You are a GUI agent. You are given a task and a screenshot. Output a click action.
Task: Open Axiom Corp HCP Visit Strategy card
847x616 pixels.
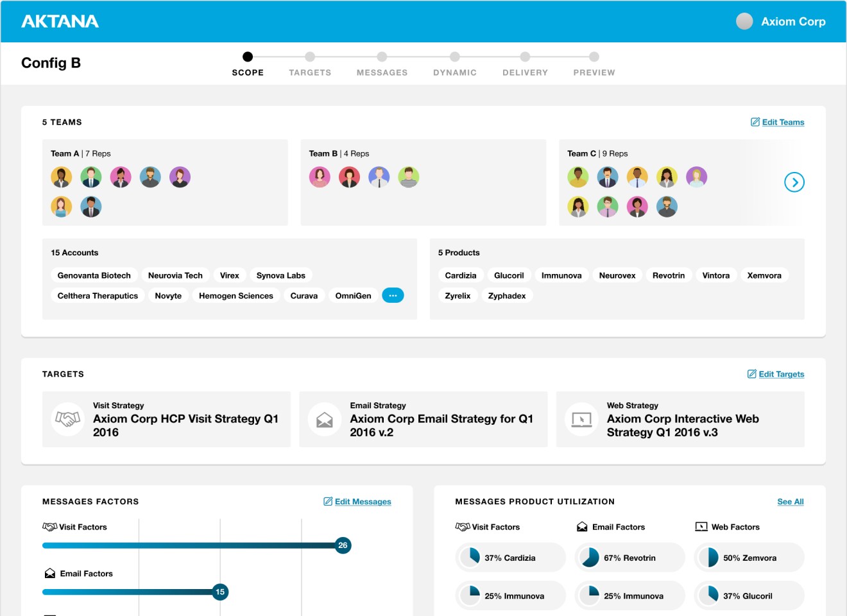(166, 419)
